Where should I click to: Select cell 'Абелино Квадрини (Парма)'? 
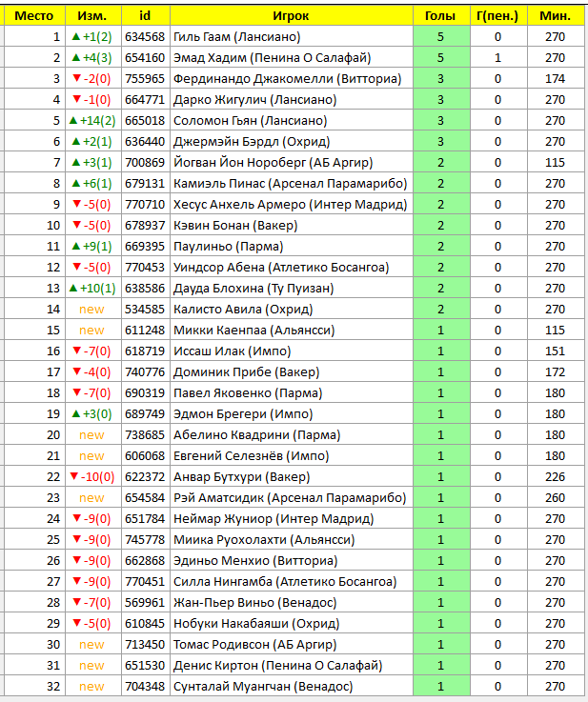coord(291,435)
